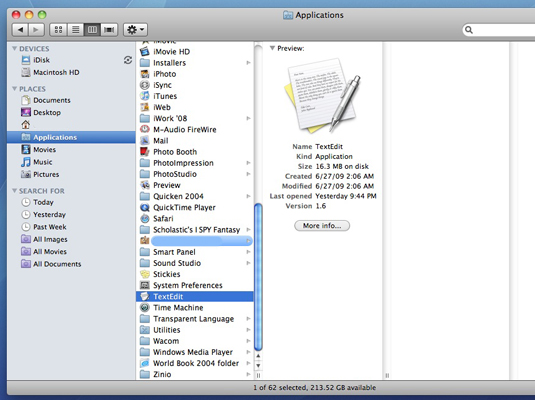Image resolution: width=535 pixels, height=400 pixels.
Task: Switch to column view
Action: pos(92,30)
